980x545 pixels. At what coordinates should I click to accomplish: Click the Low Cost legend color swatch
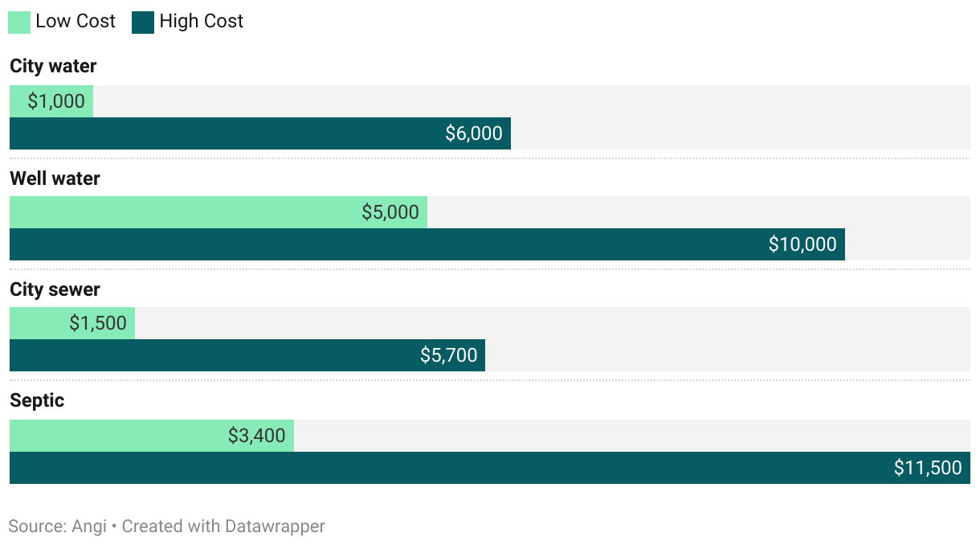pos(19,22)
